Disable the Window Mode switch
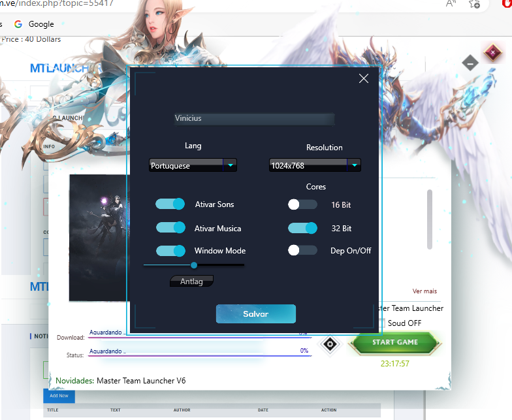Viewport: 512px width, 420px height. (170, 251)
